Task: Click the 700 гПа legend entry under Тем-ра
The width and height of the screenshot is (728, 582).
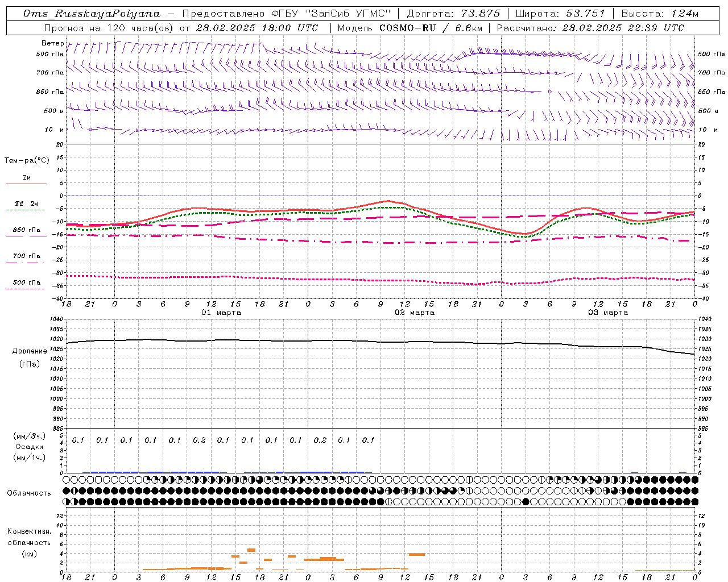Action: 27,259
